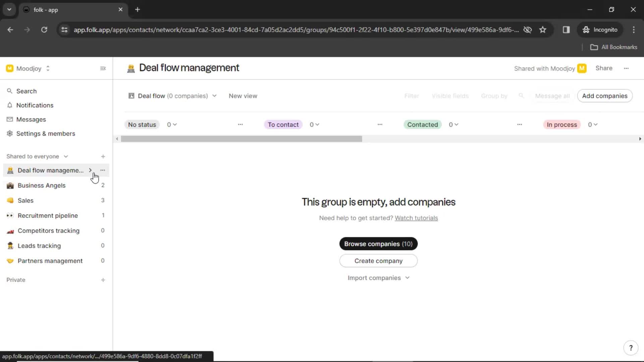Click the Notifications bell icon
This screenshot has height=362, width=644.
[10, 105]
